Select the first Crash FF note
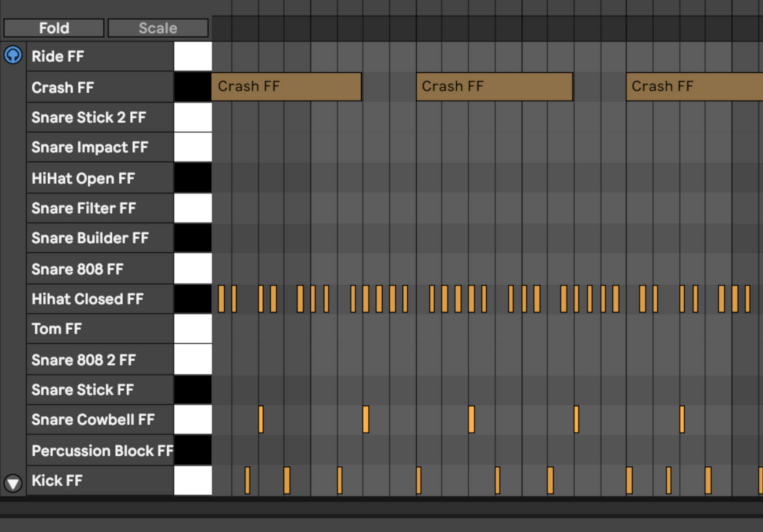 tap(286, 86)
